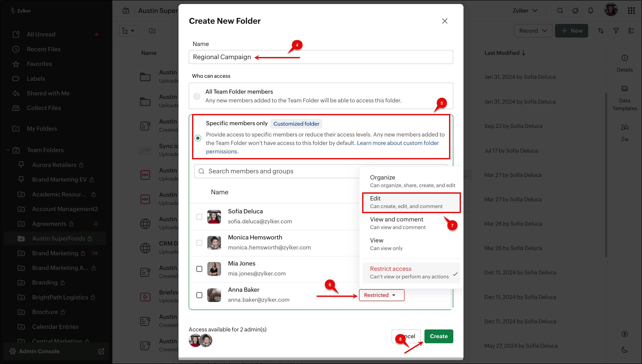Open the Zylker organization dropdown

tap(525, 11)
